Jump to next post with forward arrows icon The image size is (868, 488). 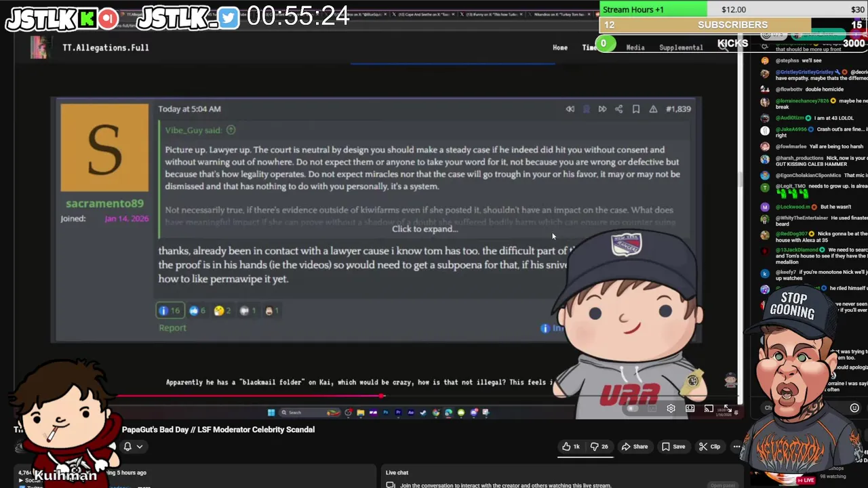[x=602, y=109]
